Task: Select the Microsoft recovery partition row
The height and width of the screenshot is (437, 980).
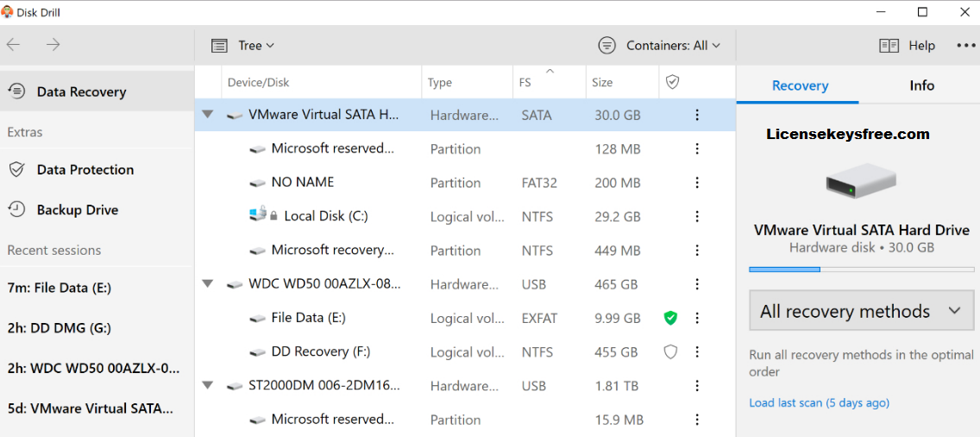Action: 465,250
